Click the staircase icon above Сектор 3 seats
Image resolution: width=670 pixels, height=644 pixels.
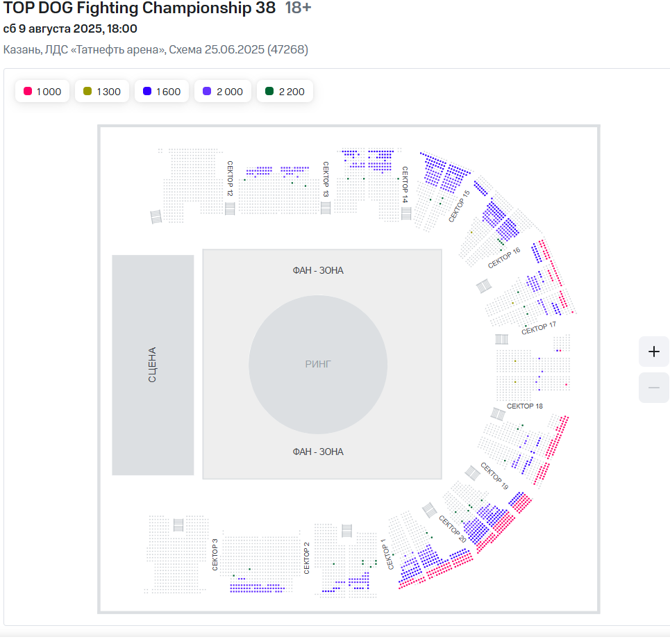(x=178, y=525)
